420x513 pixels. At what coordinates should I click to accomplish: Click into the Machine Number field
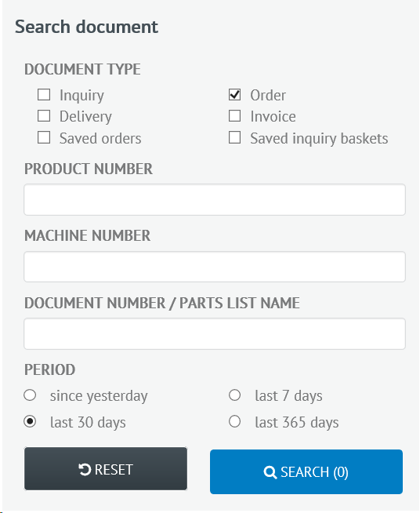215,267
